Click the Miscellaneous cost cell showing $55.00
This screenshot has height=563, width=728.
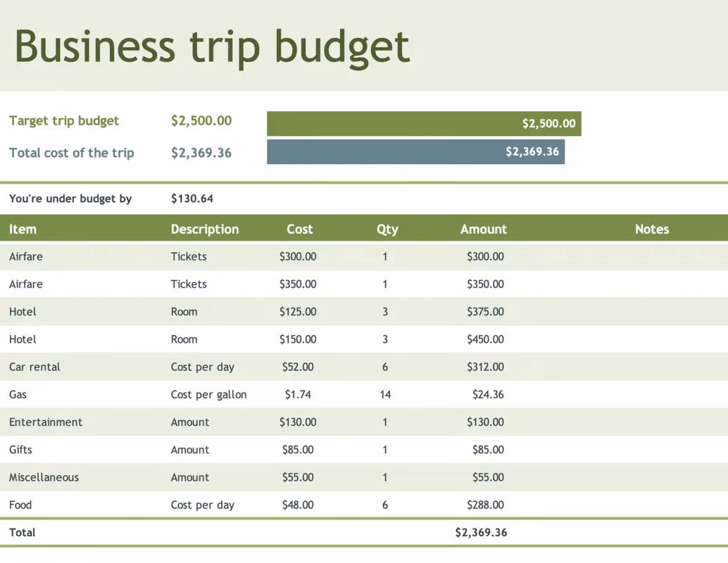pos(298,477)
